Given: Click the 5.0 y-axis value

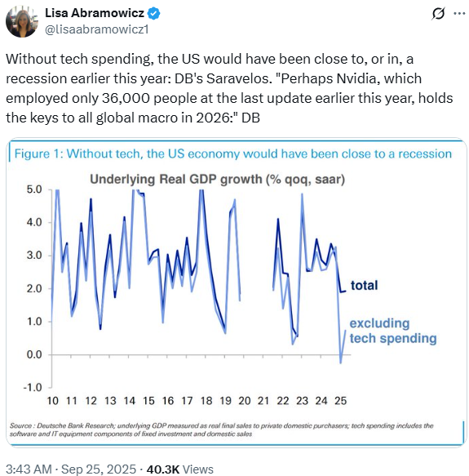Looking at the screenshot, I should point(34,189).
